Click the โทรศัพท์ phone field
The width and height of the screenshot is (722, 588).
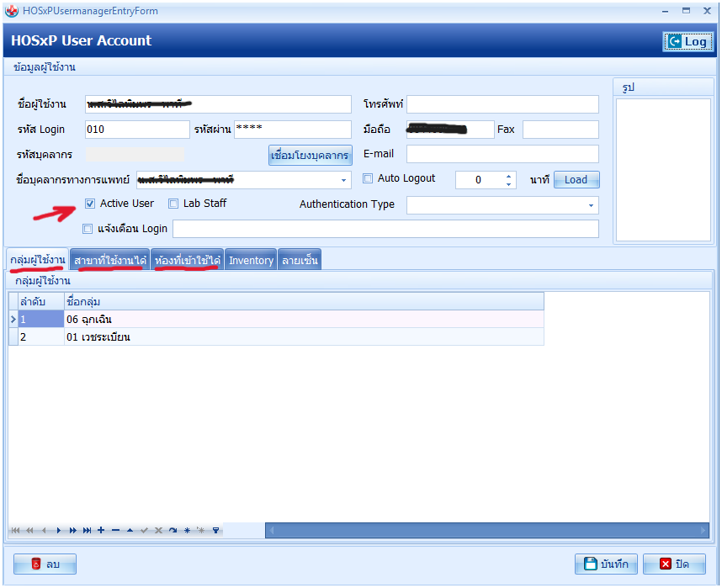pyautogui.click(x=502, y=104)
